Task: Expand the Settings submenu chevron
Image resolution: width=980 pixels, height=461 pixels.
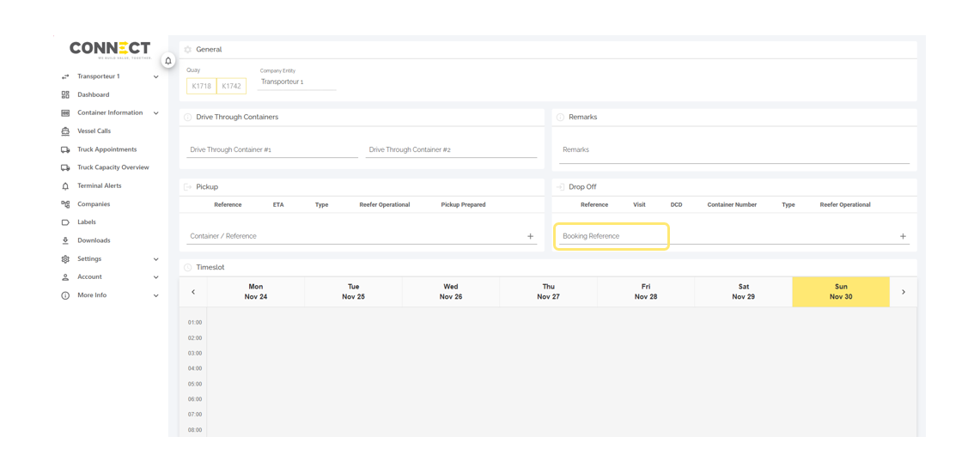Action: (x=155, y=259)
